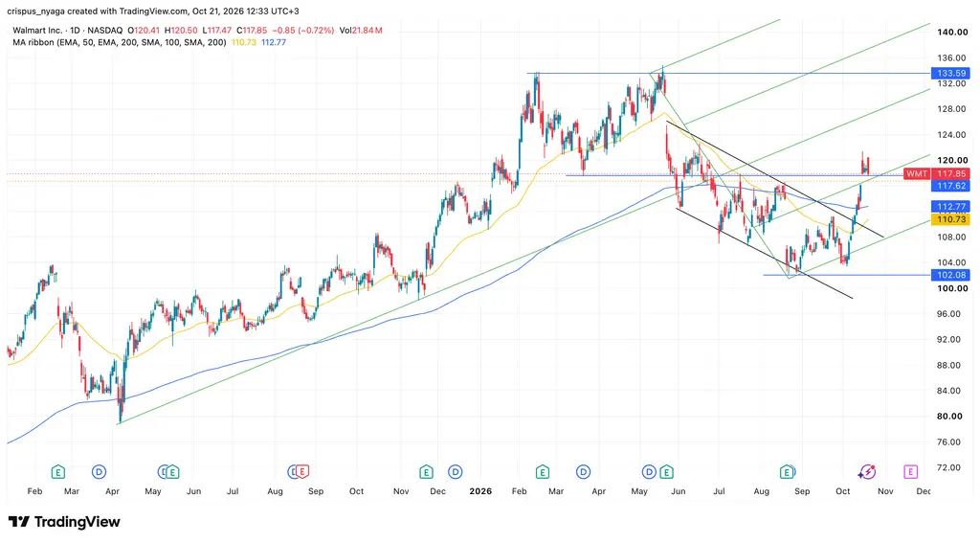The height and width of the screenshot is (543, 980).
Task: Click the L117.47 low value
Action: coord(217,30)
